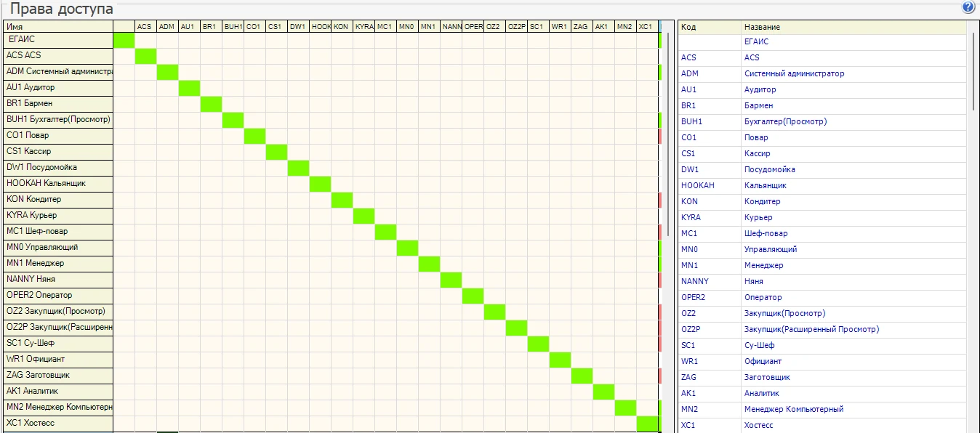Click 'Курьер' in the Название list

pos(758,217)
